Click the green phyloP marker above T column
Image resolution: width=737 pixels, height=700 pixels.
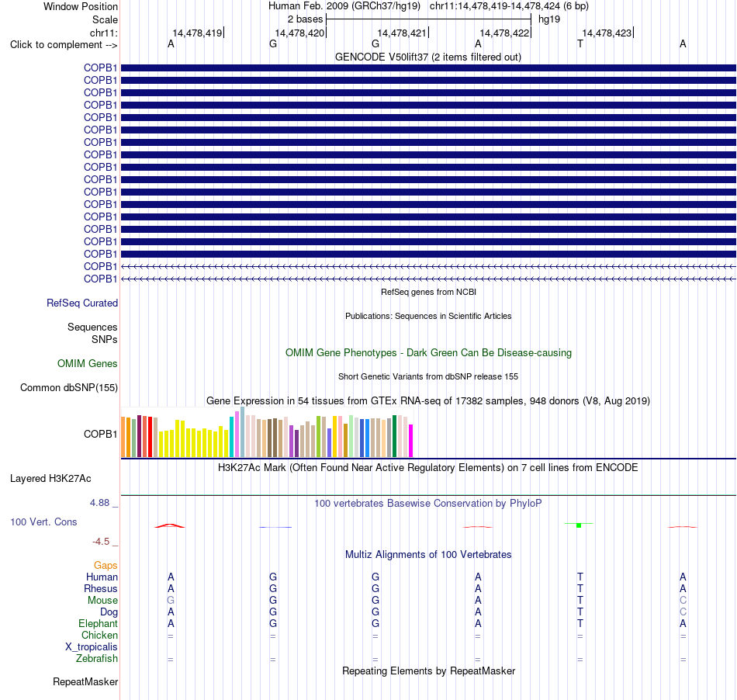coord(579,525)
